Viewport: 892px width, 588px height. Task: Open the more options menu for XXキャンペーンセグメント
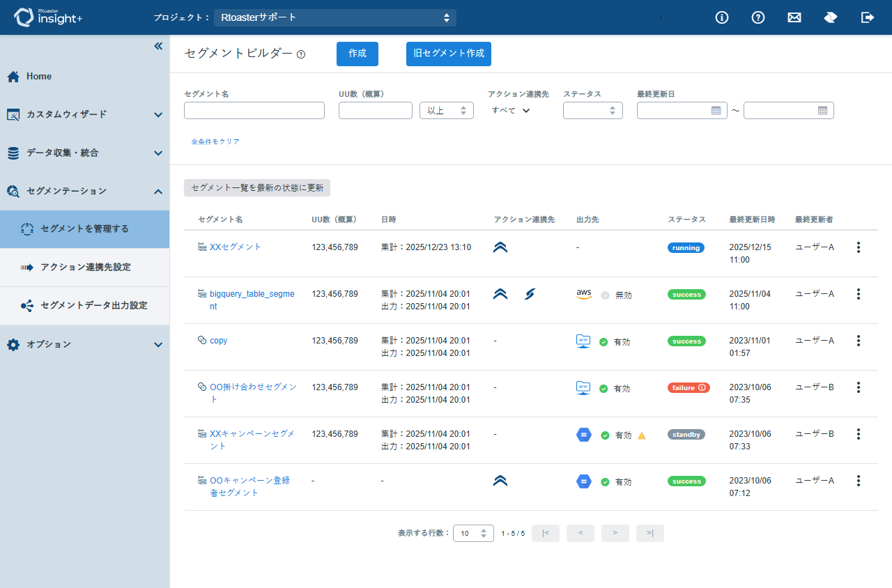(859, 434)
